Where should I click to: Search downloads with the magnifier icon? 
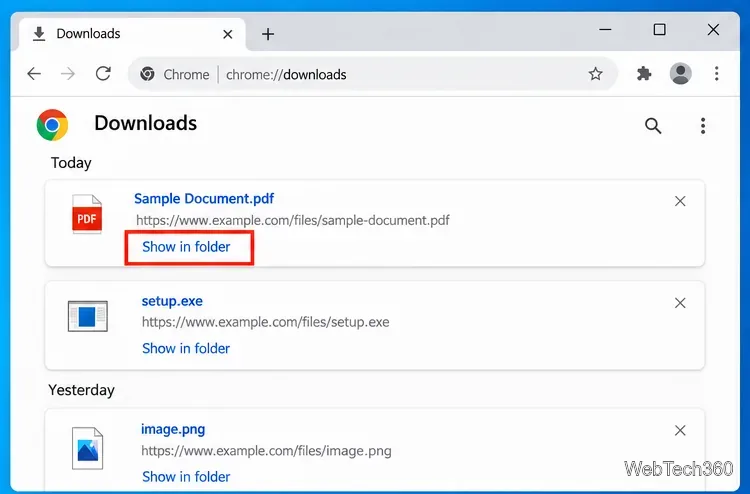[x=653, y=126]
